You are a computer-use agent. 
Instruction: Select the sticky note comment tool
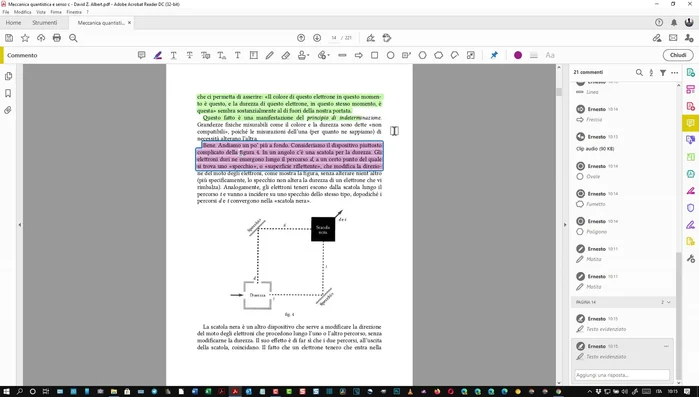141,55
